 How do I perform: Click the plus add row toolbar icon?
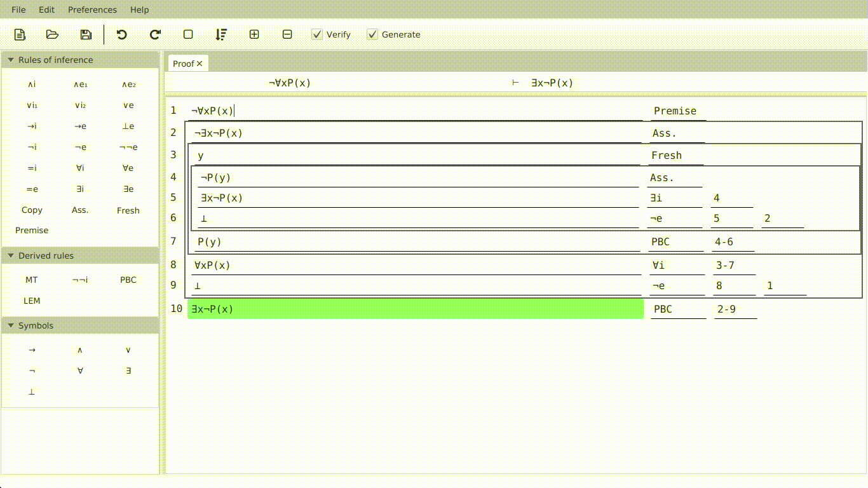254,34
